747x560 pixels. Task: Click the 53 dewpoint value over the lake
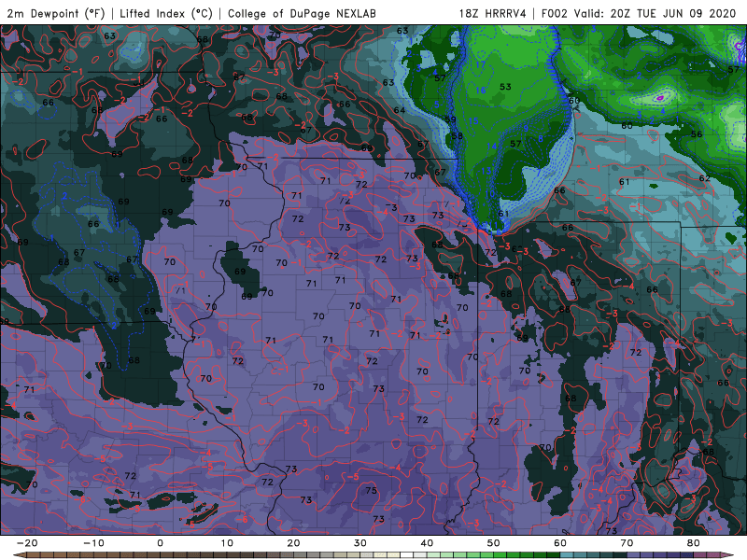pyautogui.click(x=505, y=87)
